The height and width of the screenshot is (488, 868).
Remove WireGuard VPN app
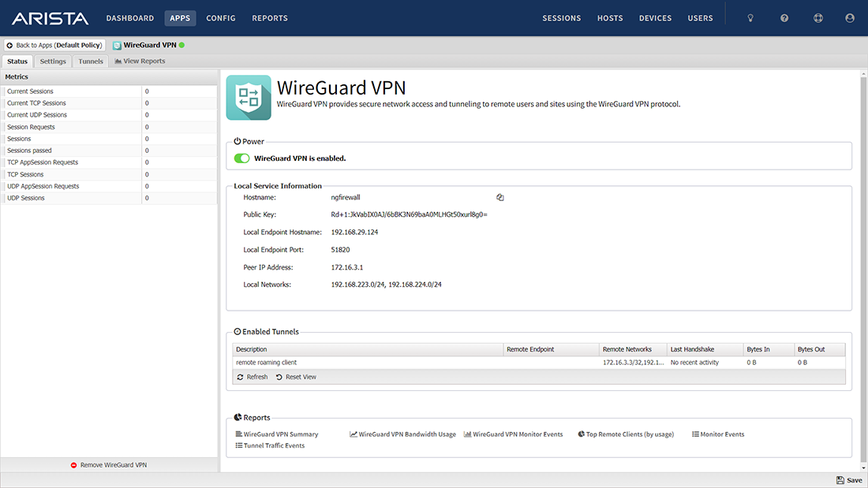[109, 465]
